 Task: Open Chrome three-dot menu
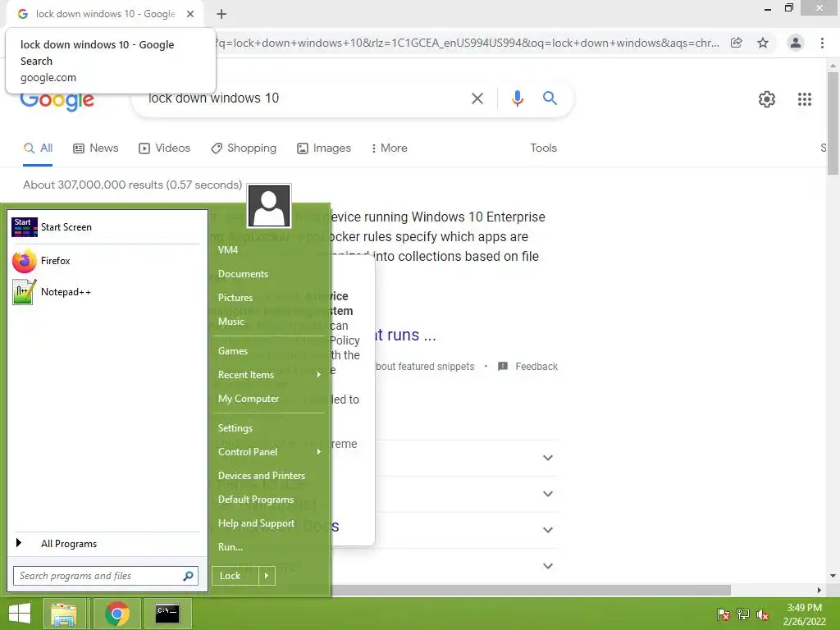(x=822, y=43)
